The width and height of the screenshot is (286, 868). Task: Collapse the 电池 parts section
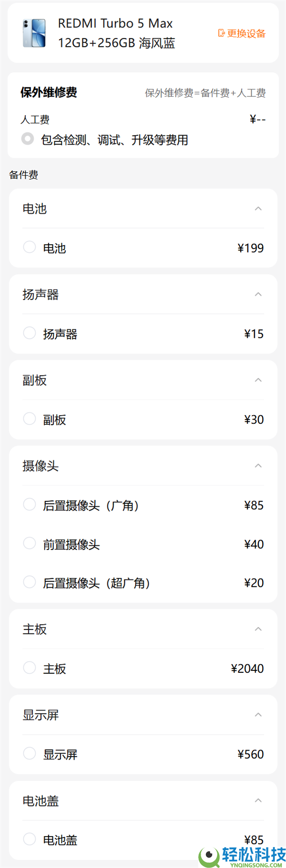(x=258, y=208)
